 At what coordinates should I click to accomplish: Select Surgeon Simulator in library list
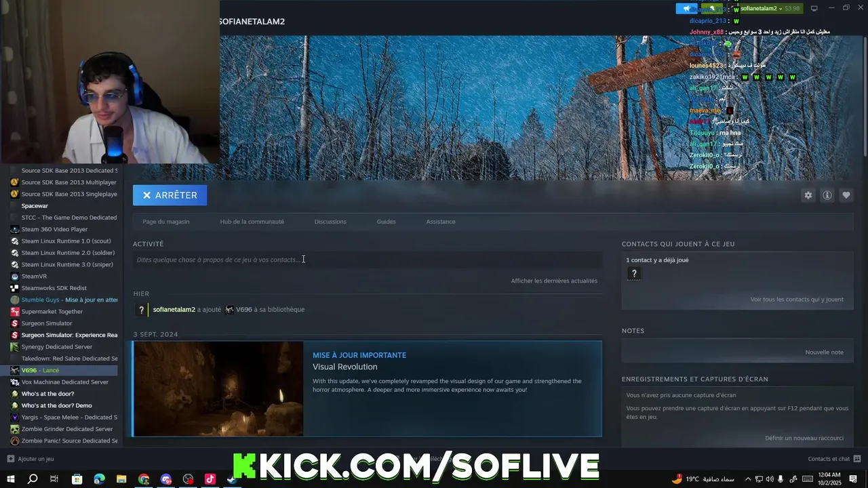(46, 323)
